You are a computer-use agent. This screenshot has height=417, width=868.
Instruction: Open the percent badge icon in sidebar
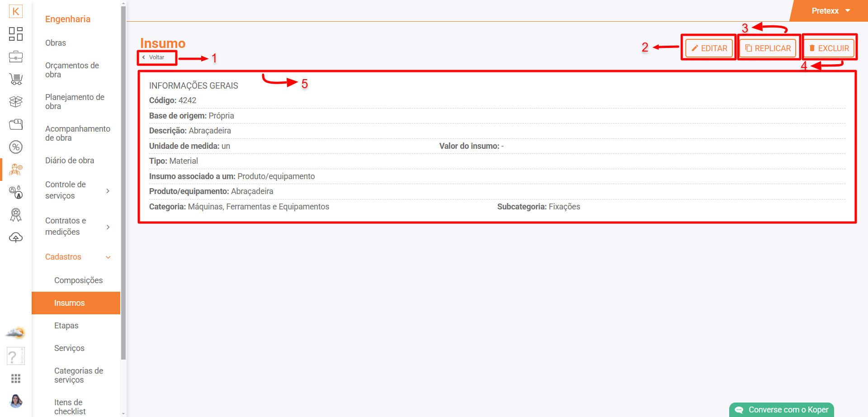click(16, 147)
